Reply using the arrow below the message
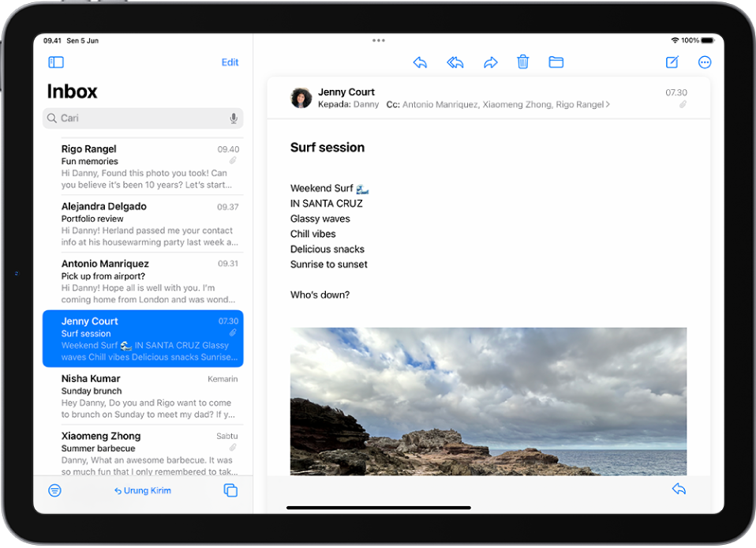 pos(679,489)
